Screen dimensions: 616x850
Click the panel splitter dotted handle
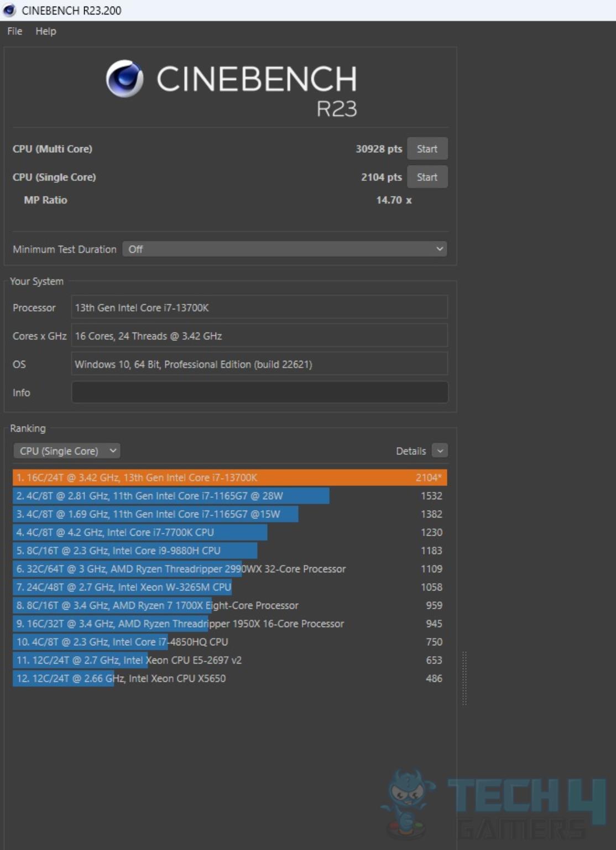464,678
